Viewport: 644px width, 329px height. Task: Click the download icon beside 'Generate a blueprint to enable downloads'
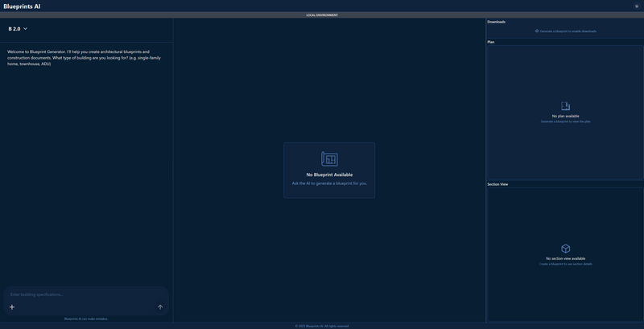pyautogui.click(x=537, y=31)
